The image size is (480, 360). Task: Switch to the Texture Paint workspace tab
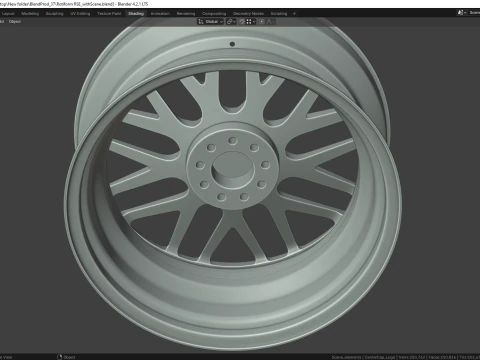[x=109, y=14]
